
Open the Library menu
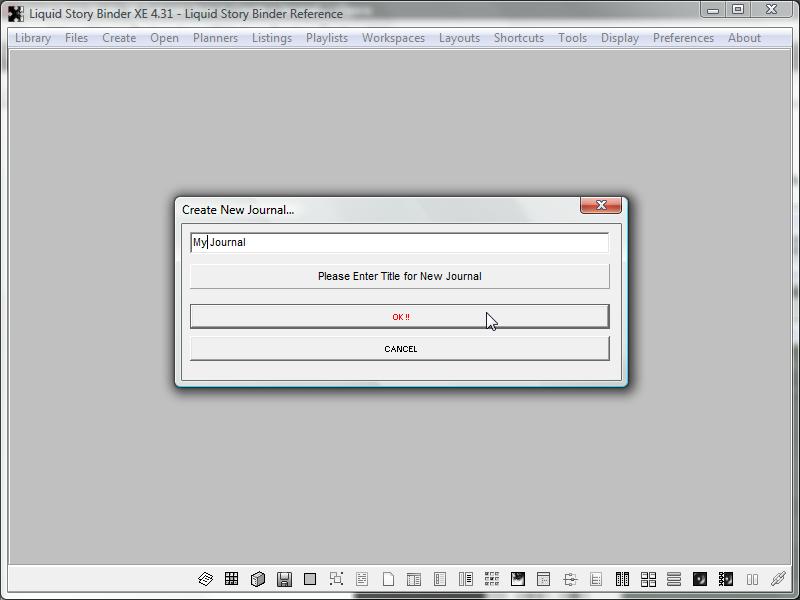(x=33, y=38)
